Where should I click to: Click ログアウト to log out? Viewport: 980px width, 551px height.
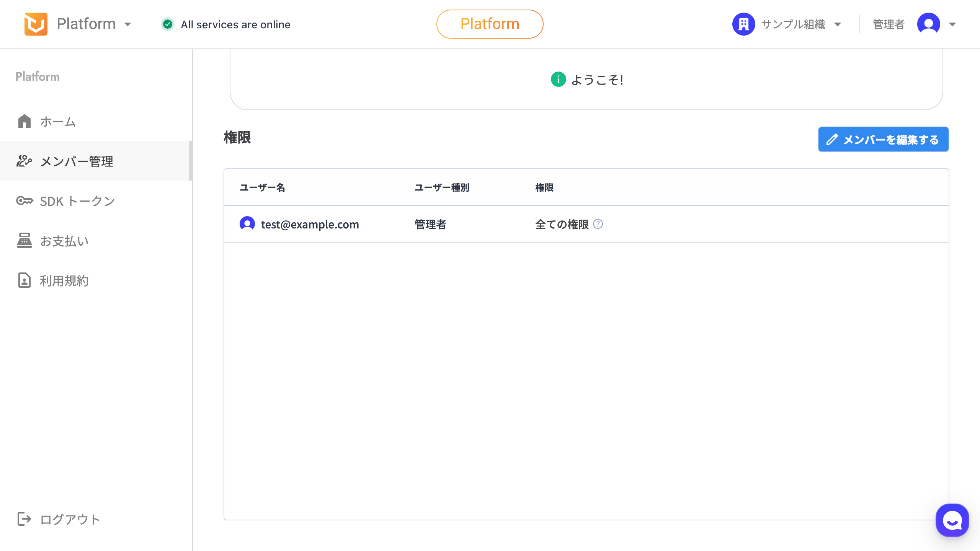click(70, 519)
